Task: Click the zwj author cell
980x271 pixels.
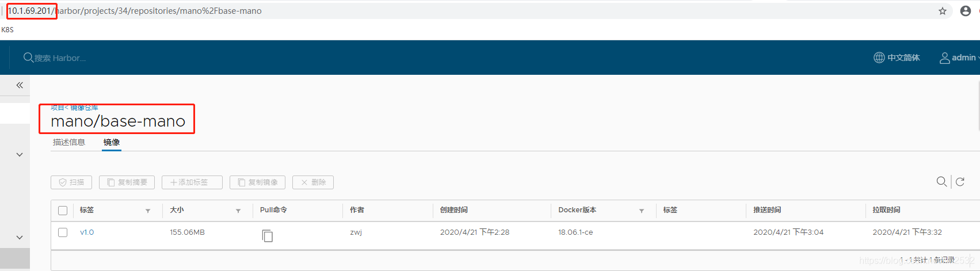Action: [356, 232]
